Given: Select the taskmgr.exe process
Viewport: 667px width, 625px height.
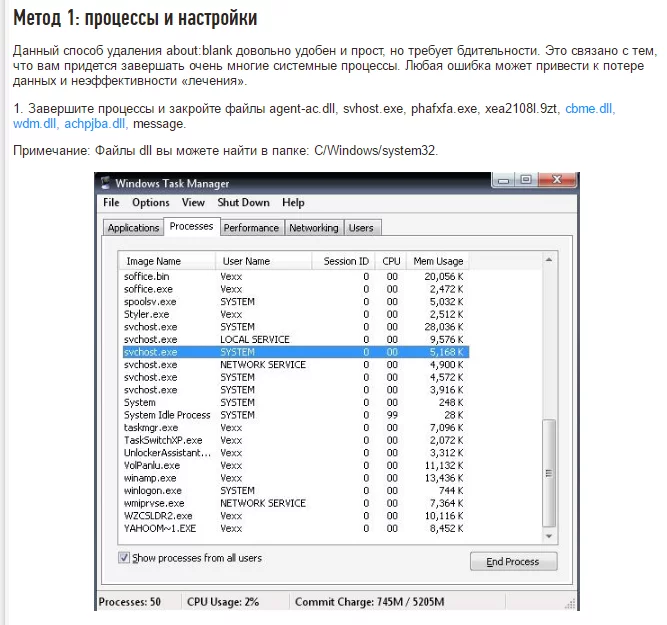Looking at the screenshot, I should coord(294,428).
